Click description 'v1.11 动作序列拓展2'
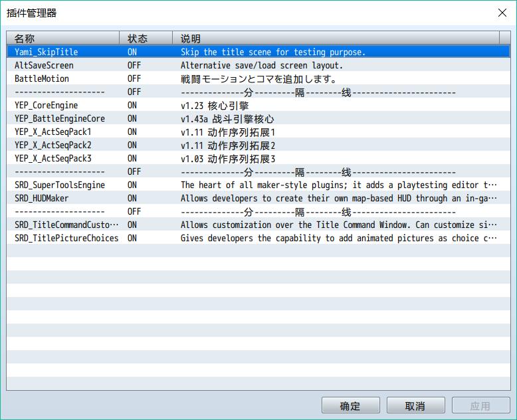Image resolution: width=517 pixels, height=420 pixels. point(228,146)
